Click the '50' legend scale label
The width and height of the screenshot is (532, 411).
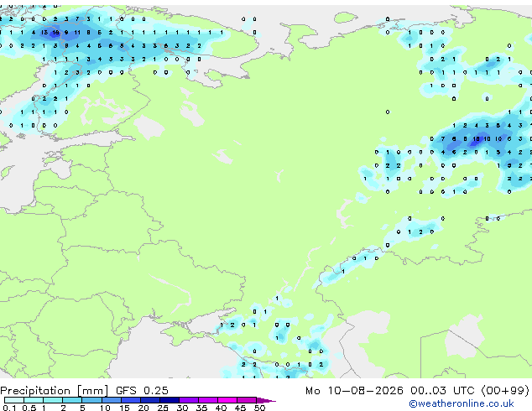click(x=259, y=408)
